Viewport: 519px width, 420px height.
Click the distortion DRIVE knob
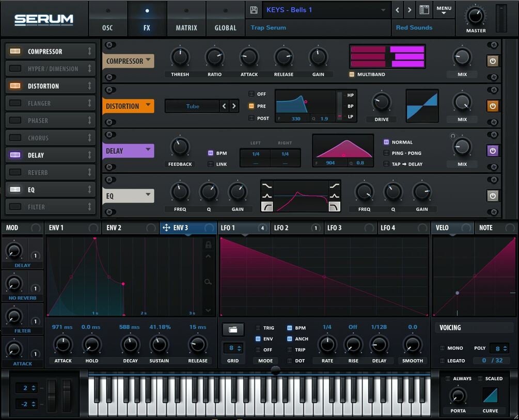coord(381,102)
